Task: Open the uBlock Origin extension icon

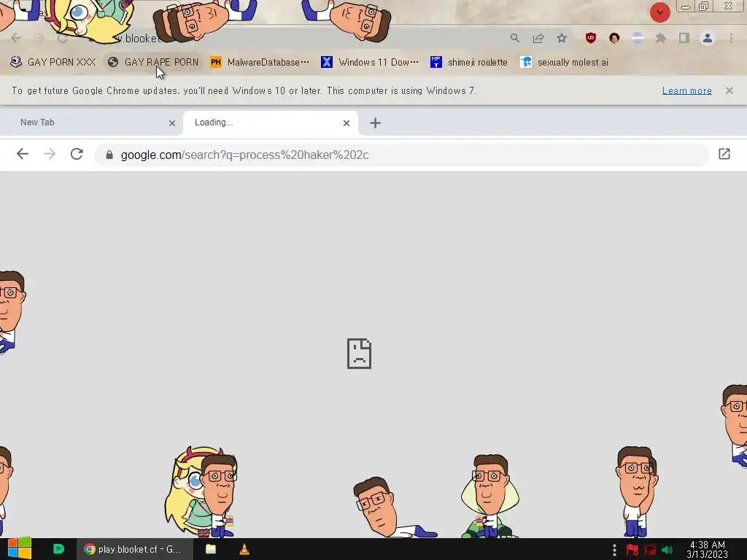Action: point(591,38)
